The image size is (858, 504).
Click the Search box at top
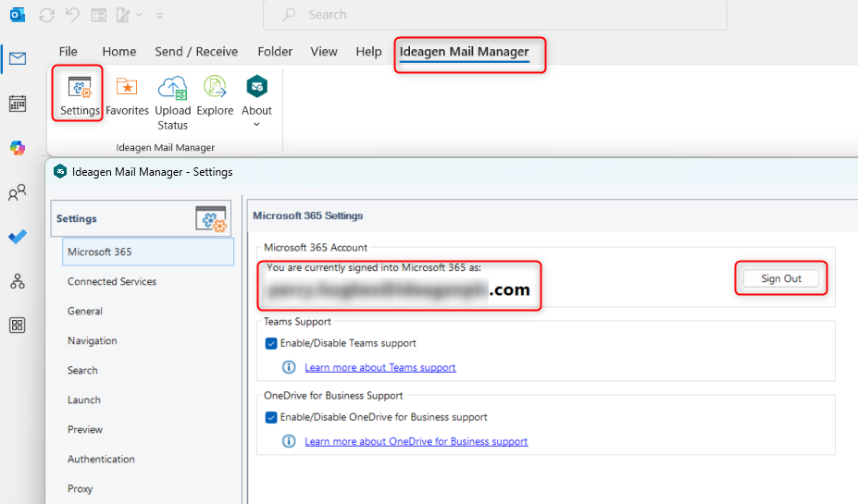click(x=495, y=15)
